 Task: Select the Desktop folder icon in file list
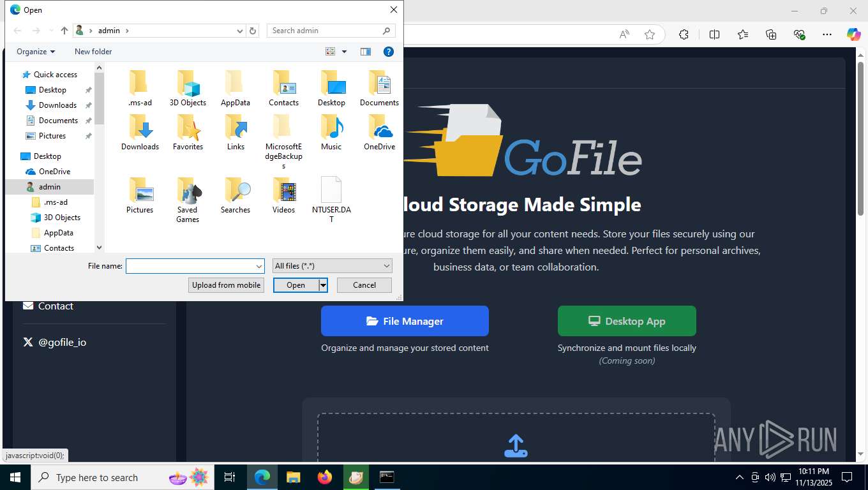pyautogui.click(x=331, y=83)
